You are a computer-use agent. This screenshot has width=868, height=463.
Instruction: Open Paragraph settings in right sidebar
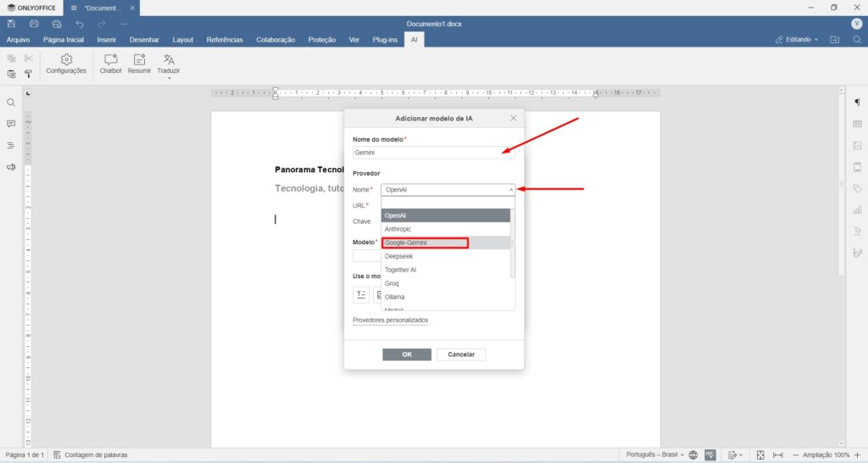[x=857, y=103]
